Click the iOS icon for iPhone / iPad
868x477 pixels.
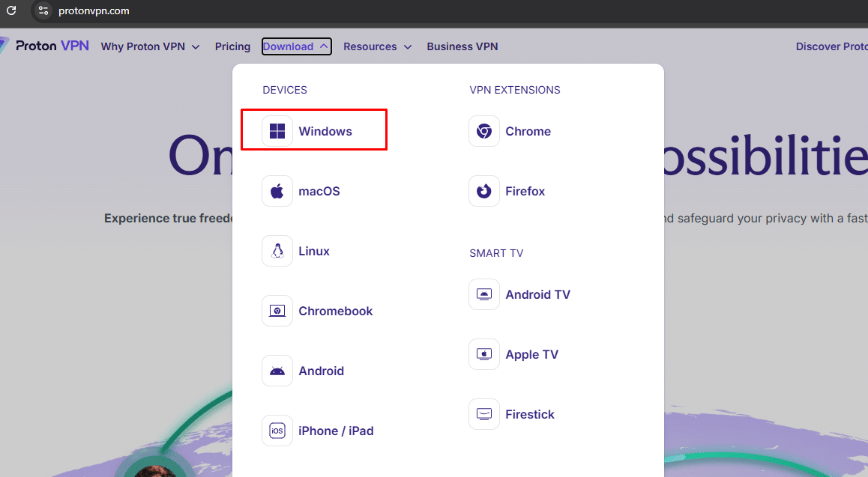(277, 431)
